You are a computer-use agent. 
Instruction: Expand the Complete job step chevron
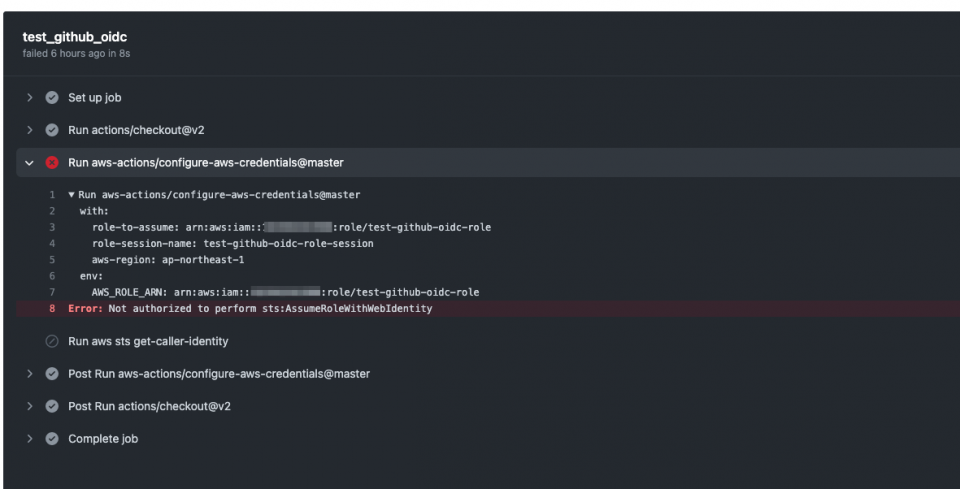tap(29, 438)
